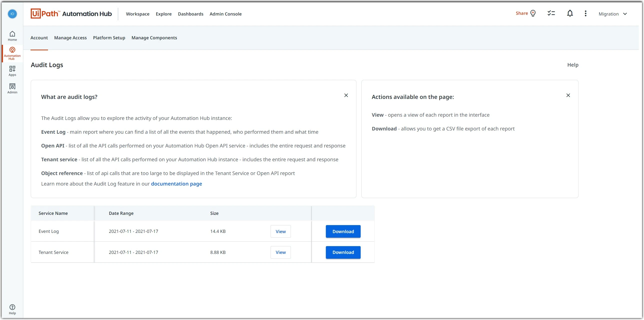Click the Event Log date range cell

[x=134, y=231]
